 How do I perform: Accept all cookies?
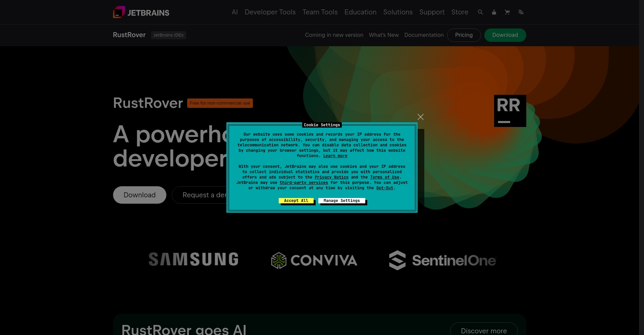[x=296, y=201]
